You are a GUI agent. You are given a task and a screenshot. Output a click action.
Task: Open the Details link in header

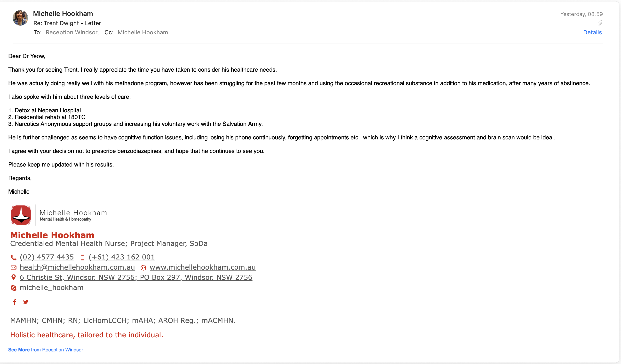pos(592,32)
